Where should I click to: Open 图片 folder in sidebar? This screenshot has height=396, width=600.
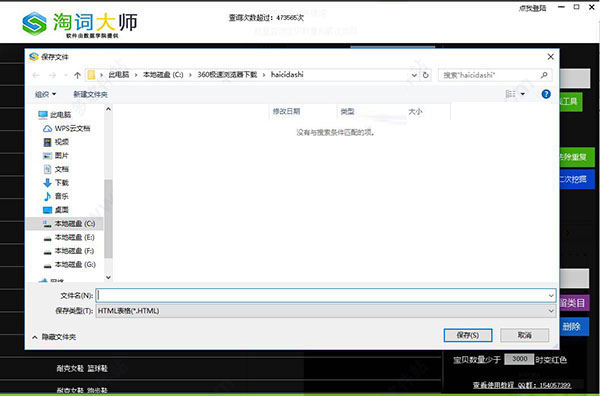pyautogui.click(x=56, y=155)
